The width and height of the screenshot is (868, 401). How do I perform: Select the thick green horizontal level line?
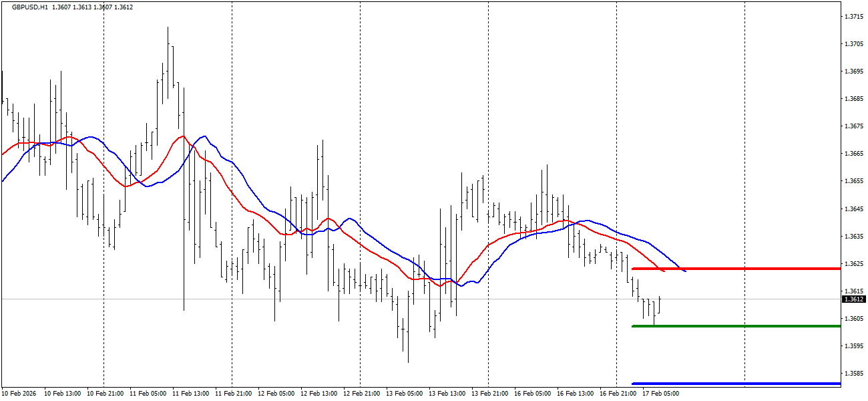pyautogui.click(x=736, y=326)
